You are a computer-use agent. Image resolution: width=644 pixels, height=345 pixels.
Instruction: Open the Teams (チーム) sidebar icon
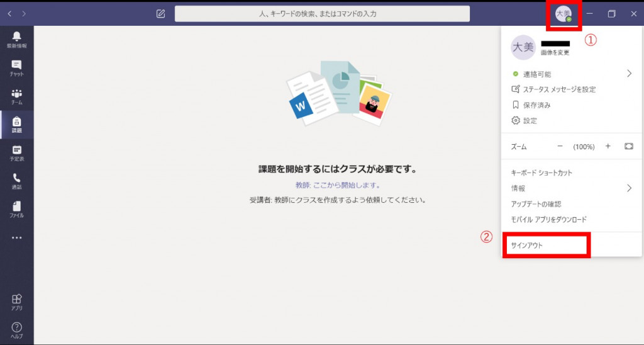(16, 96)
